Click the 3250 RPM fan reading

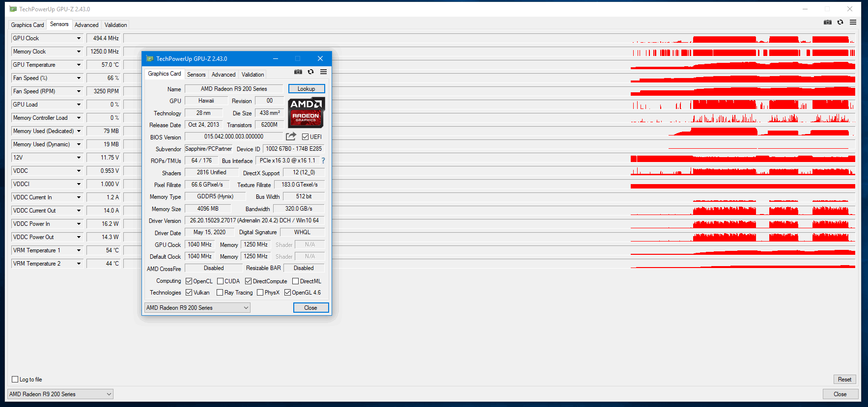104,91
